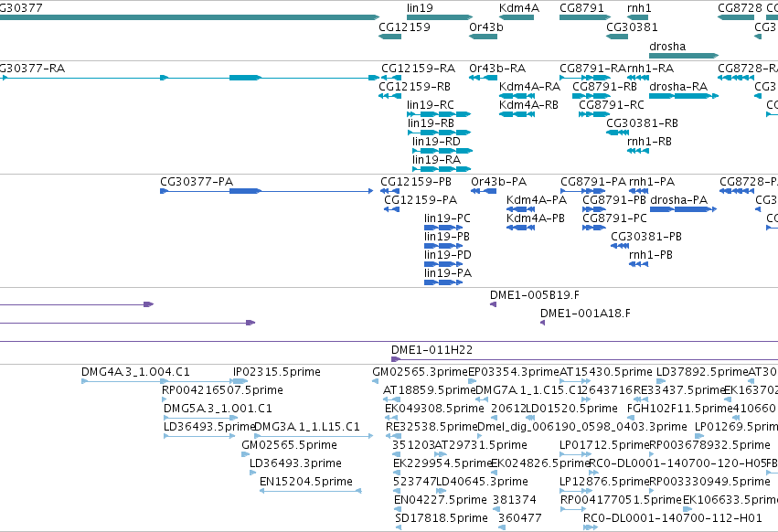Viewport: 778px width, 532px height.
Task: Click the EK106633.5prime label
Action: point(730,500)
